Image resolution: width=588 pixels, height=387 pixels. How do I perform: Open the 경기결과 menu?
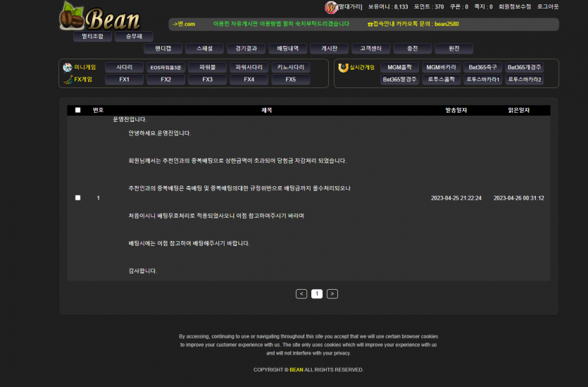click(x=246, y=49)
